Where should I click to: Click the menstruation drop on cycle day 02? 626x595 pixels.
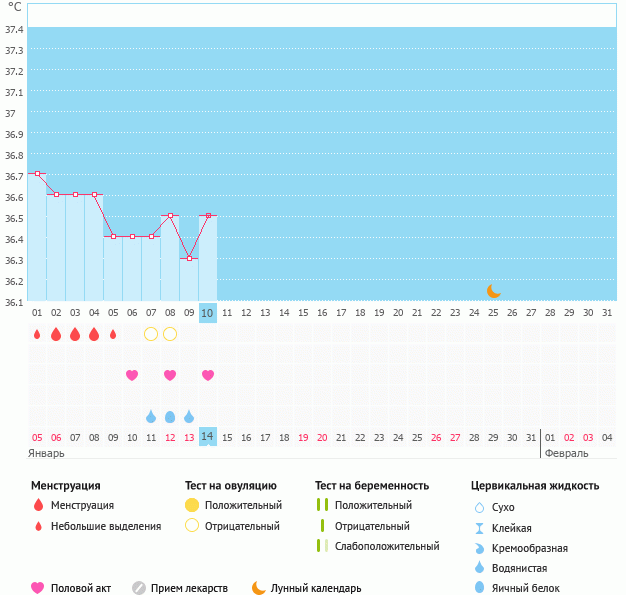click(56, 334)
